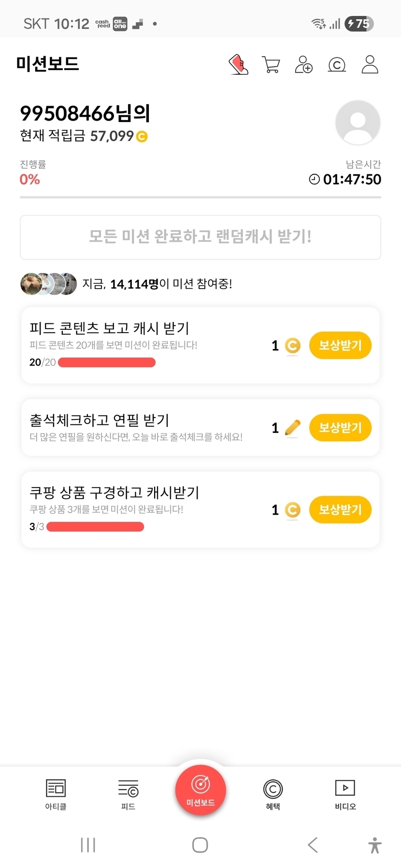Viewport: 401px width, 868px height.
Task: Claim reward for Coupang products mission
Action: pyautogui.click(x=340, y=509)
